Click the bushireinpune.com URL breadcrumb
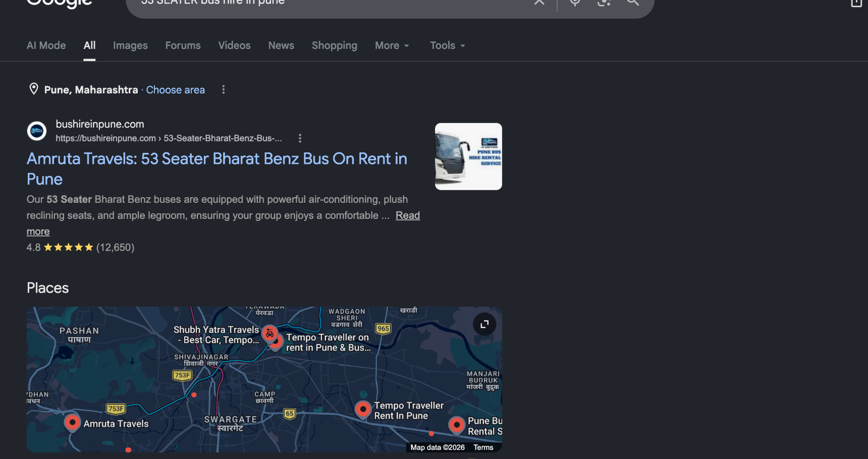The height and width of the screenshot is (459, 868). [x=169, y=138]
